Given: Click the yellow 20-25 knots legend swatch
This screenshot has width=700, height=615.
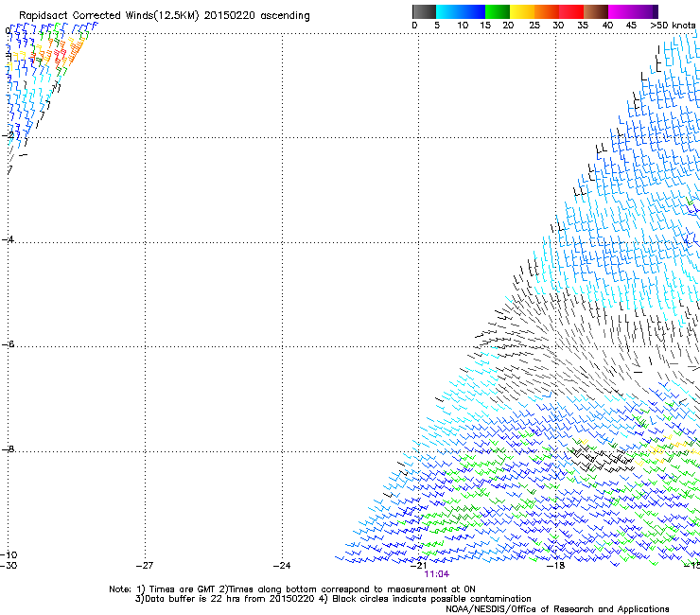Looking at the screenshot, I should click(x=522, y=11).
